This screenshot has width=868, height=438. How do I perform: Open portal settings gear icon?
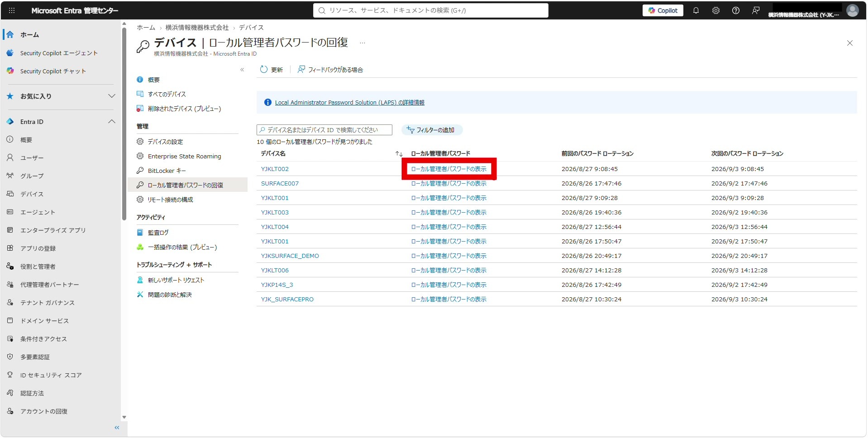point(716,10)
